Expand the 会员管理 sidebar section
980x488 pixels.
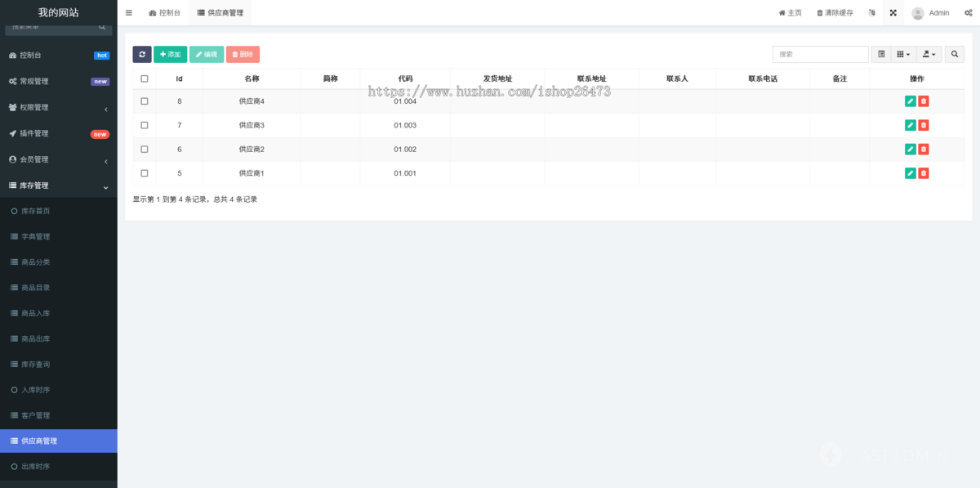58,159
